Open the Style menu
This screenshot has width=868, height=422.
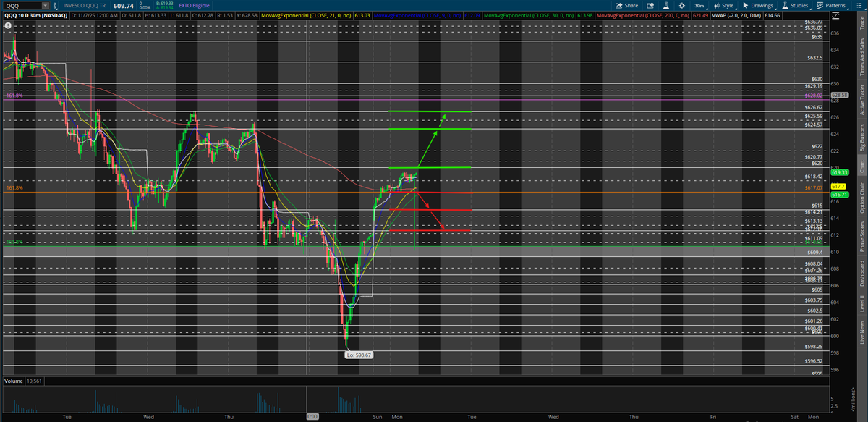727,5
